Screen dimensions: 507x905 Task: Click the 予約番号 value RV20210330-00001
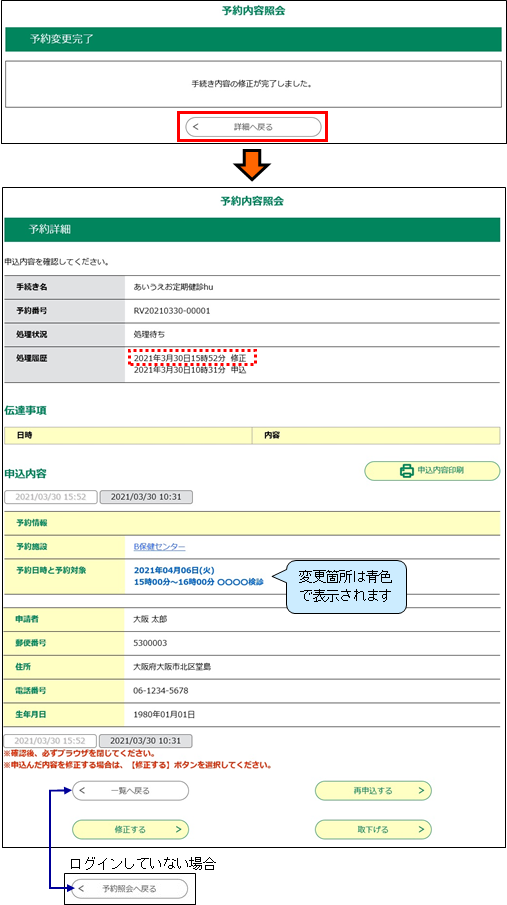[x=172, y=311]
